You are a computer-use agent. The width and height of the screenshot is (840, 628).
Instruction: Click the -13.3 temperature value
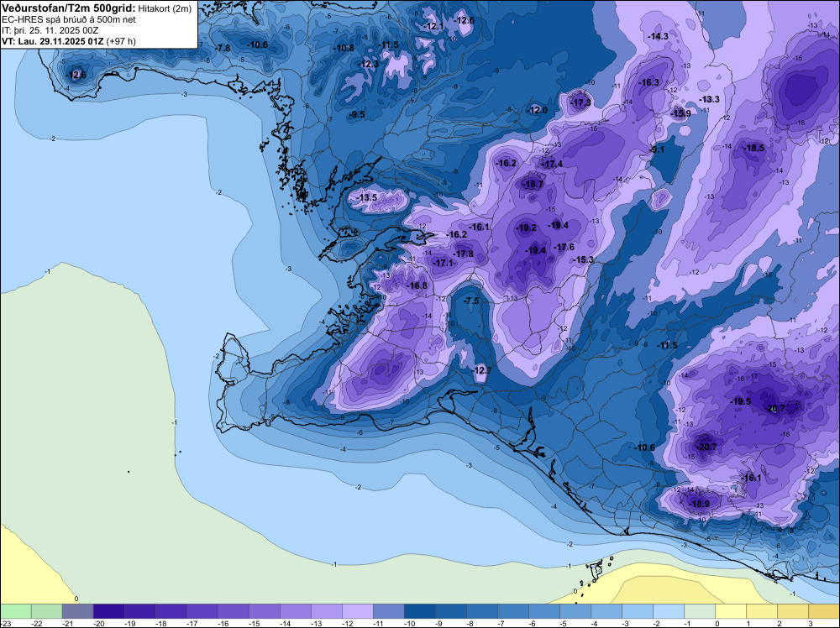[x=709, y=99]
